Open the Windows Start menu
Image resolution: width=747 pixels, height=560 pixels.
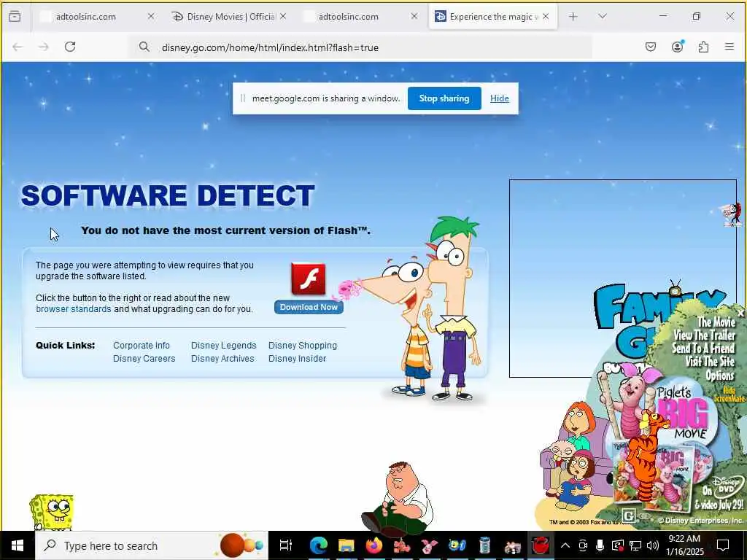[18, 545]
